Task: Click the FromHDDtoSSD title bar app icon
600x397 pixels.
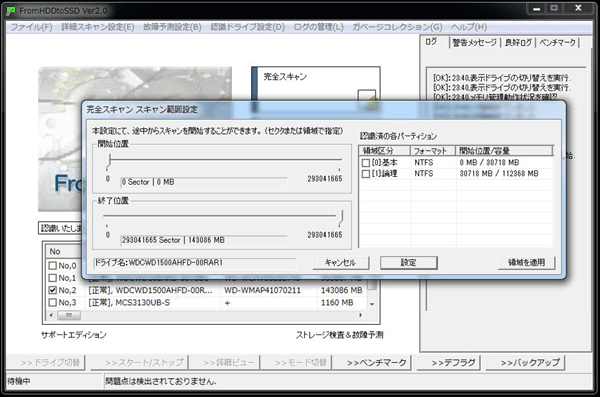Action: click(x=11, y=11)
